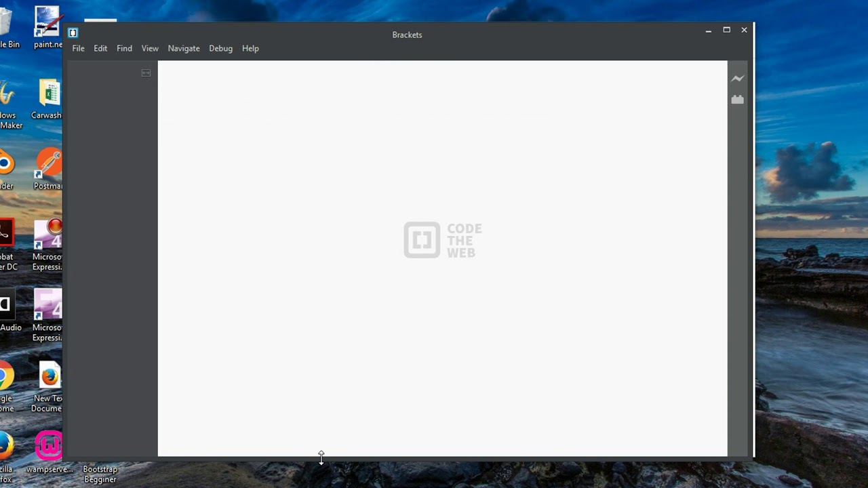Select the Bootstrap Begginer desktop folder label
The height and width of the screenshot is (488, 868).
[x=100, y=474]
